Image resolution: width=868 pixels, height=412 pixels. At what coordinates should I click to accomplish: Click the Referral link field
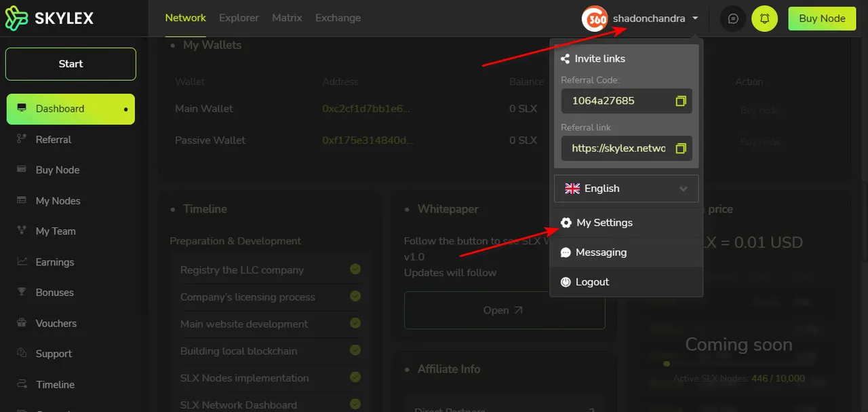[x=627, y=148]
